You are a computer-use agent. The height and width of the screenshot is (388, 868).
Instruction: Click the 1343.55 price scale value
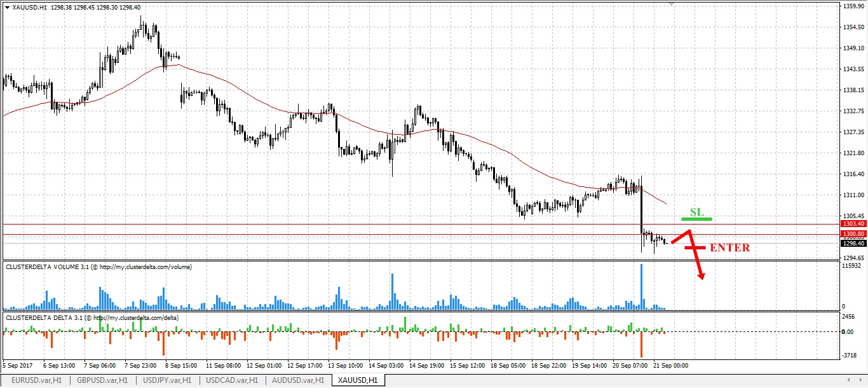point(853,69)
